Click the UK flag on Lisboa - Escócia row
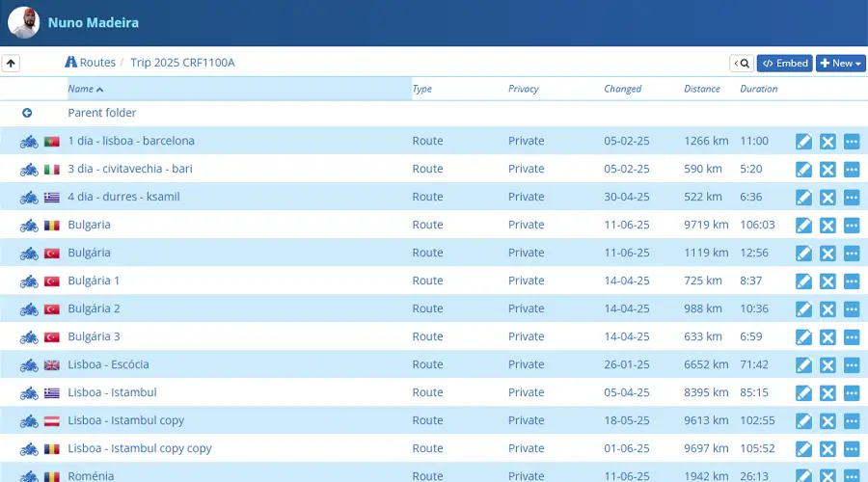The height and width of the screenshot is (482, 868). (51, 365)
